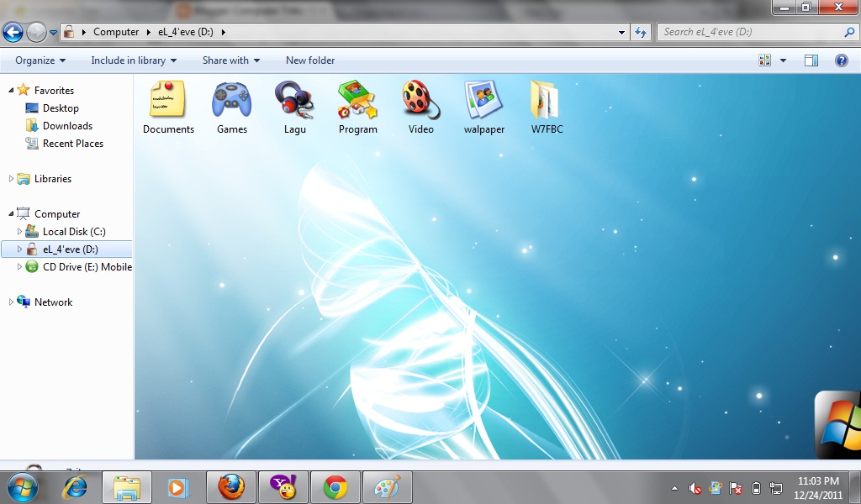Navigate back with the Back button

click(x=13, y=32)
